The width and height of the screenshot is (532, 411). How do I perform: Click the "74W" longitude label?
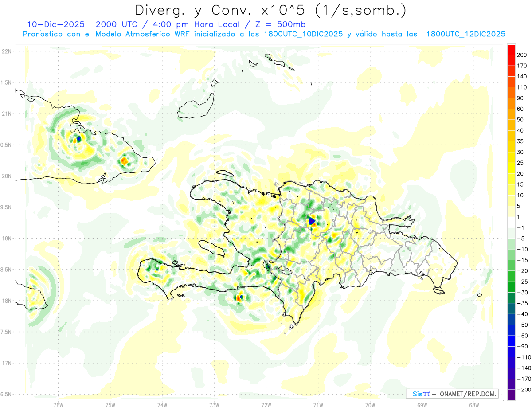pyautogui.click(x=162, y=404)
